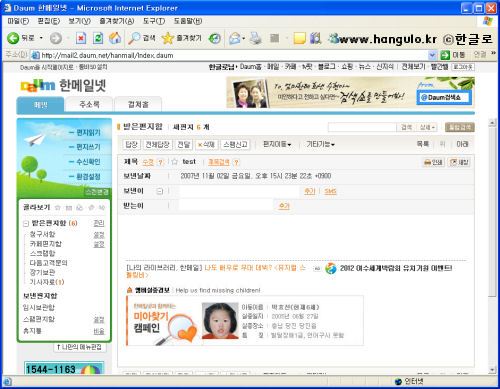The height and width of the screenshot is (389, 500).
Task: Click the 전체답장 reply-all button
Action: [x=157, y=144]
